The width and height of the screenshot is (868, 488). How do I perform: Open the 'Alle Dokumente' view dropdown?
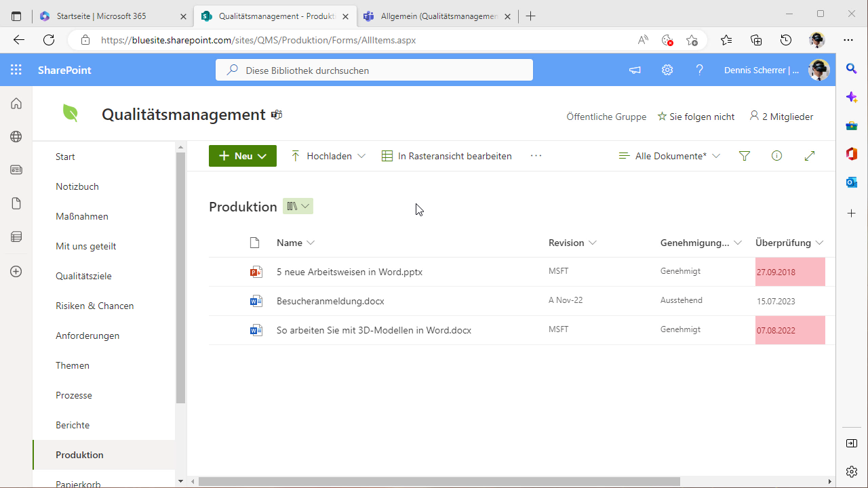tap(670, 155)
